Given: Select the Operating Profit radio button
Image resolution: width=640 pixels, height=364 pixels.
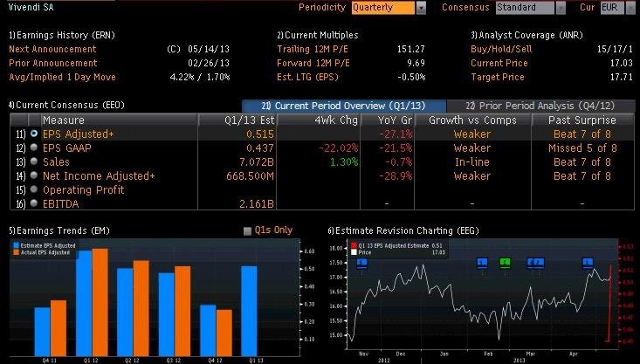Looking at the screenshot, I should [34, 189].
